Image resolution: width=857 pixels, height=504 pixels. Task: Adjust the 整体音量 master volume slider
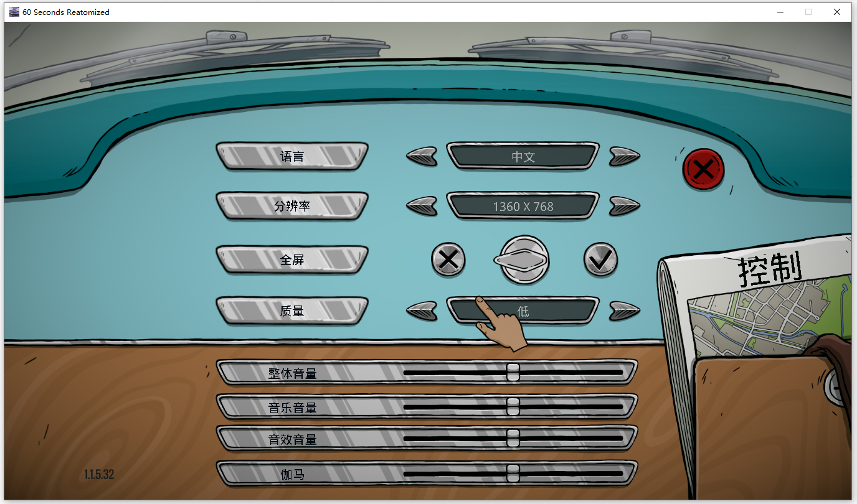513,372
